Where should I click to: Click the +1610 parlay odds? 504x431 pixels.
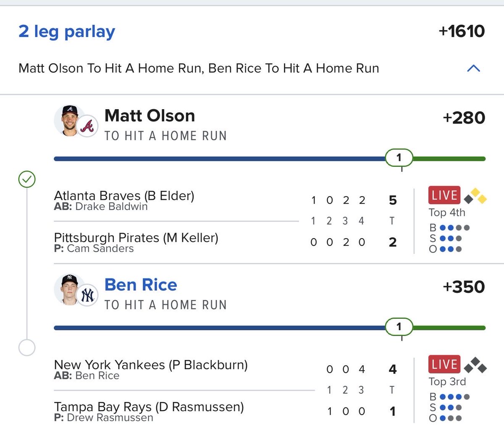coord(461,31)
